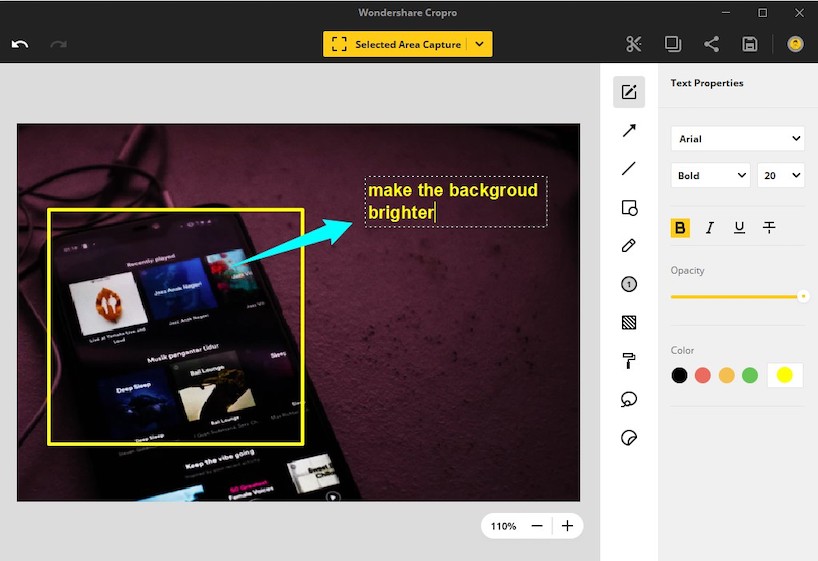
Task: Select the shapes tool
Action: click(629, 208)
